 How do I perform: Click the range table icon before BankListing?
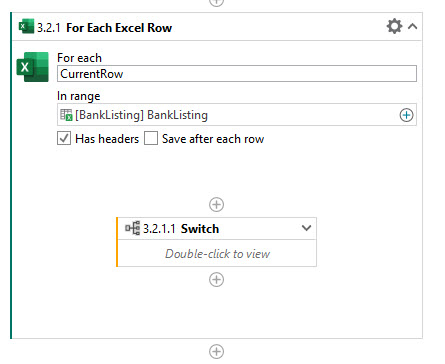tap(66, 115)
